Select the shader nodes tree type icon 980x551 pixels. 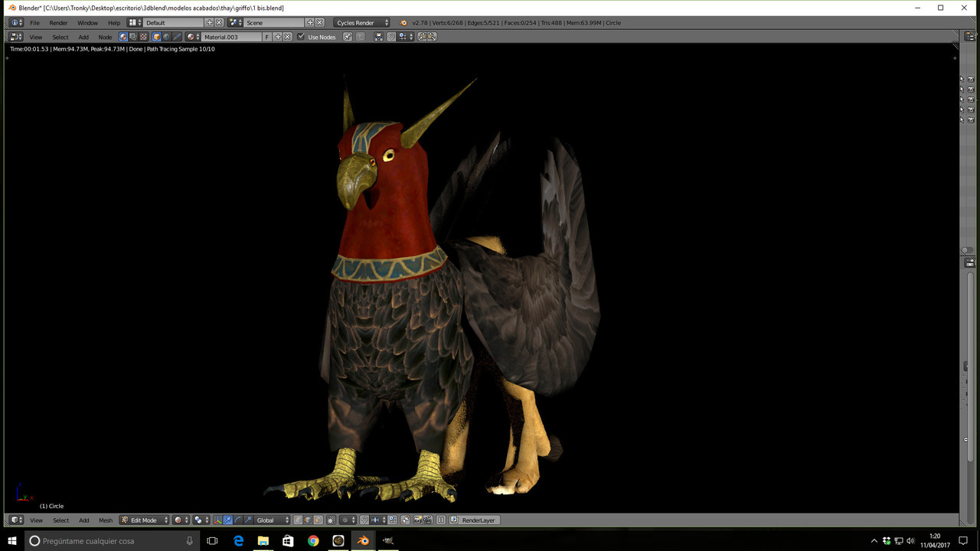coord(123,37)
